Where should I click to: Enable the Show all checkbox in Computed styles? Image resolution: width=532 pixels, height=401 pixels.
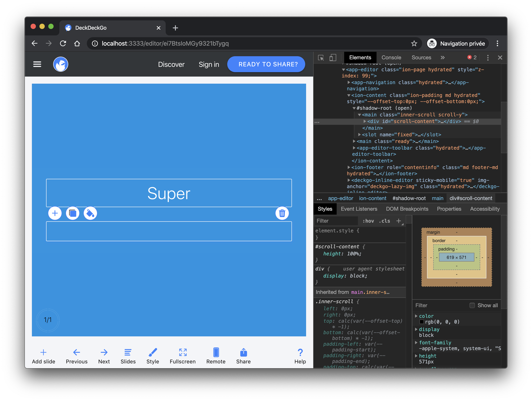[x=472, y=305]
